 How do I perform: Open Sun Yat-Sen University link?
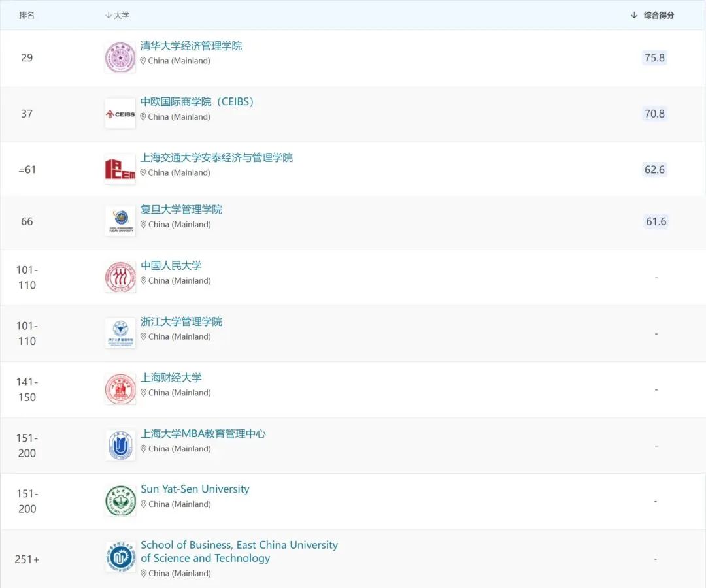(x=195, y=489)
